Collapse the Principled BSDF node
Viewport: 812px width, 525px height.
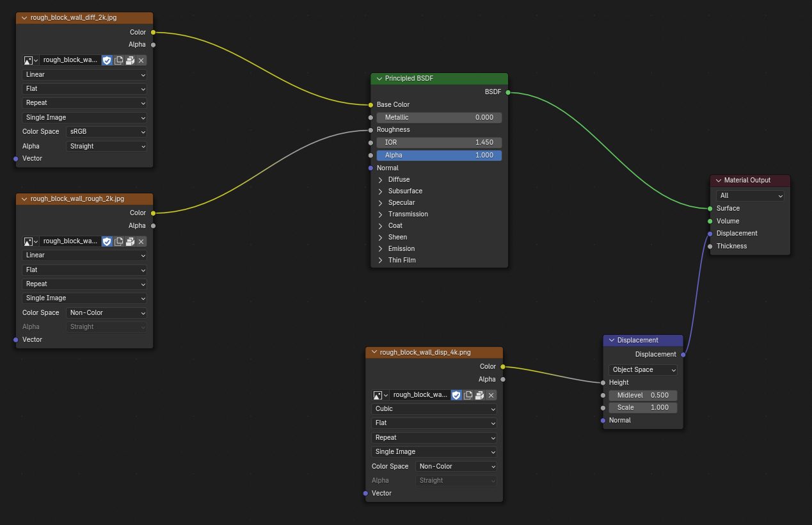pyautogui.click(x=379, y=79)
